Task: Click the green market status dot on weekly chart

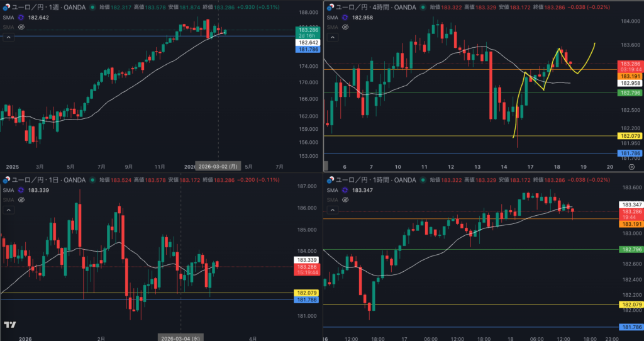Action: click(x=93, y=8)
